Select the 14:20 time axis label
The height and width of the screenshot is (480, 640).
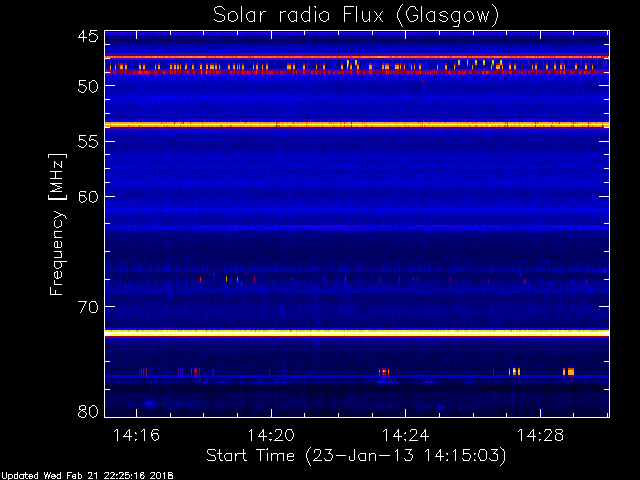pos(271,435)
